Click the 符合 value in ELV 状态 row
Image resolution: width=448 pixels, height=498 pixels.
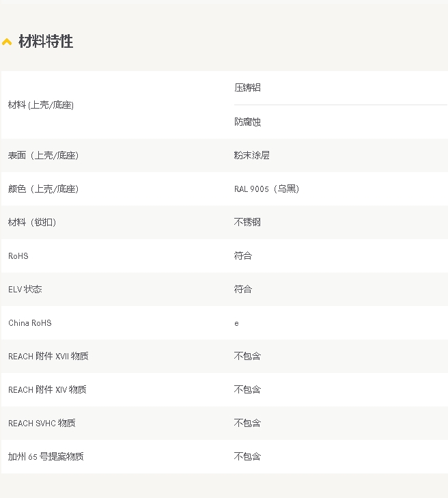(243, 290)
